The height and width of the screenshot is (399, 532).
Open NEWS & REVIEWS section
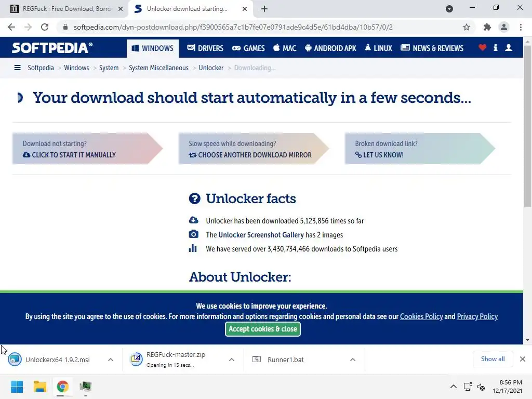tap(432, 48)
